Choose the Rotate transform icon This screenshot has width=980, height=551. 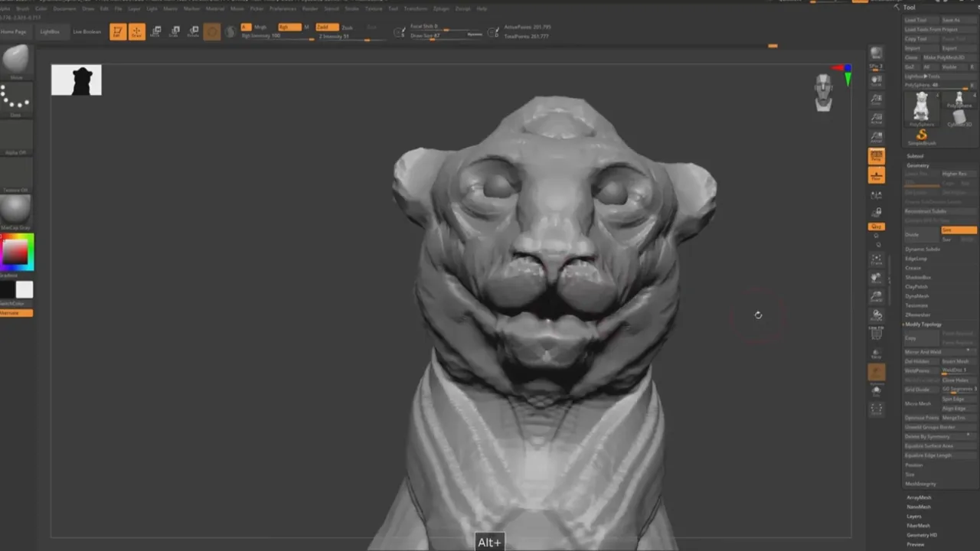coord(193,31)
